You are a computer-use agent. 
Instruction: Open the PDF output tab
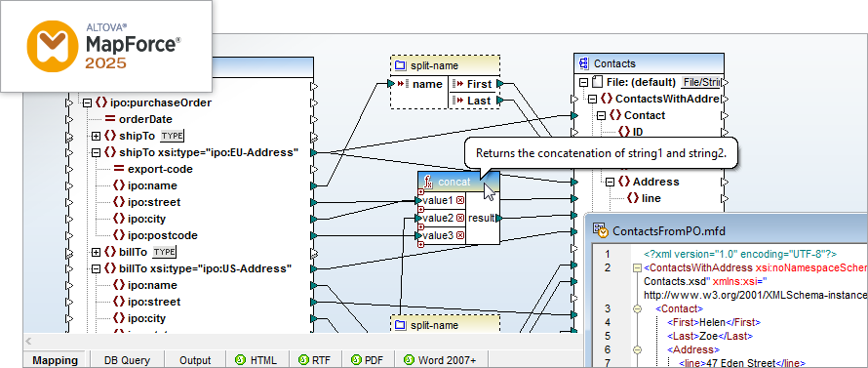coord(369,359)
